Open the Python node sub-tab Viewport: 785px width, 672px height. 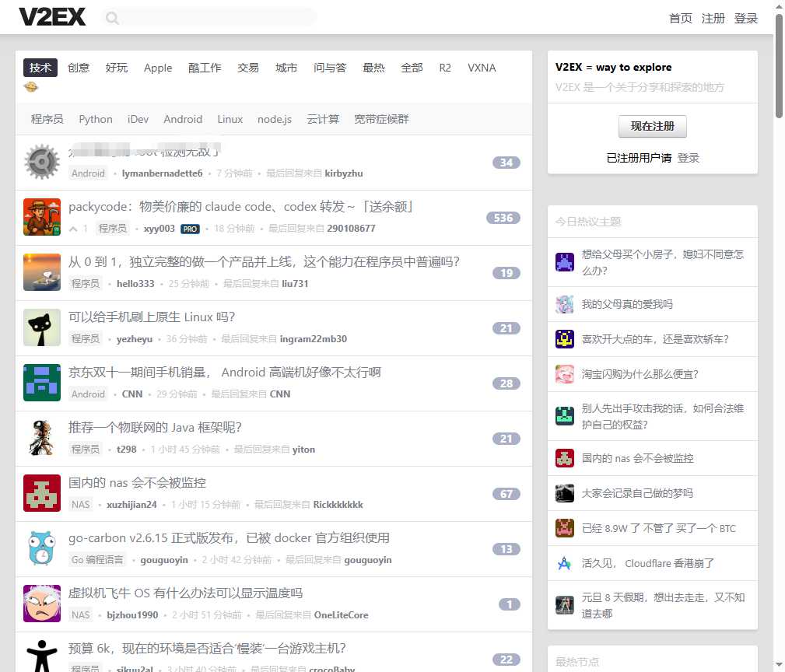point(96,119)
